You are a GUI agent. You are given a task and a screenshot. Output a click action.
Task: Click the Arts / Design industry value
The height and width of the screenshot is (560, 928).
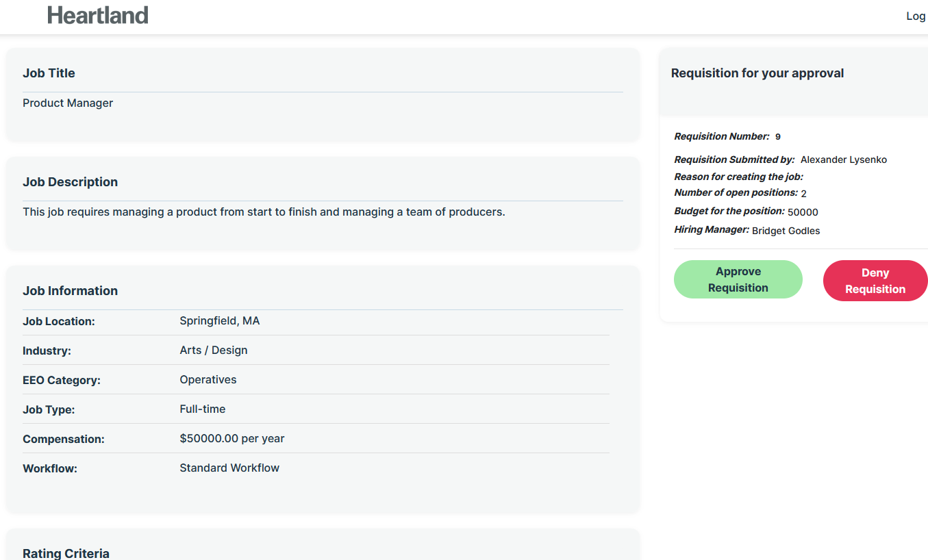pyautogui.click(x=214, y=351)
